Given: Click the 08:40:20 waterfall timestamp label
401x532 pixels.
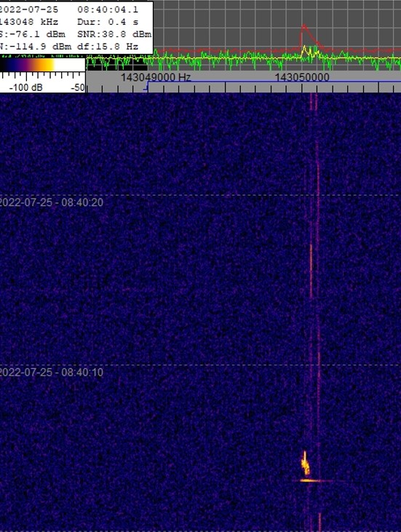Looking at the screenshot, I should click(51, 202).
